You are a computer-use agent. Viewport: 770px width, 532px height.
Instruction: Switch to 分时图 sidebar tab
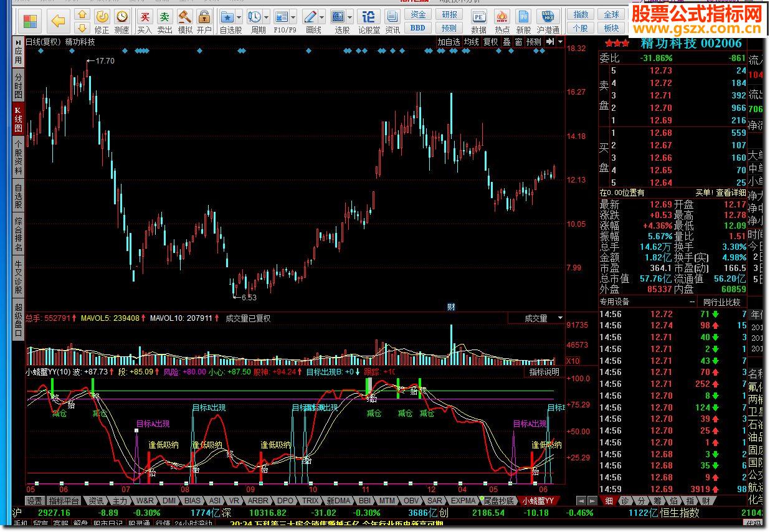pyautogui.click(x=18, y=86)
